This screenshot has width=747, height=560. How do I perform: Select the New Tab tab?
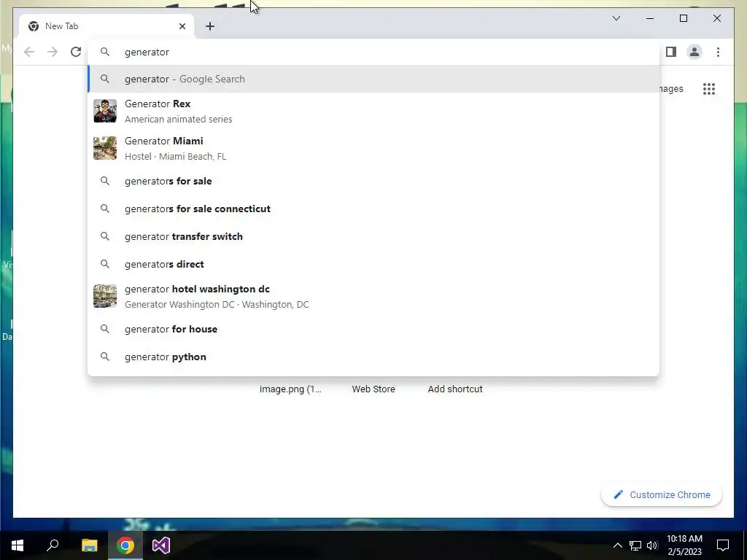pyautogui.click(x=106, y=26)
